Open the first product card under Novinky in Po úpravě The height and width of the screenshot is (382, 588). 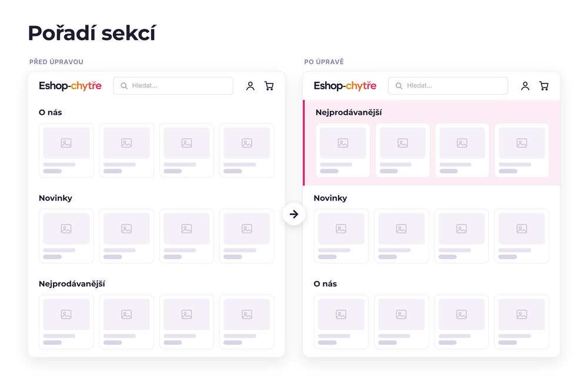[x=341, y=236]
